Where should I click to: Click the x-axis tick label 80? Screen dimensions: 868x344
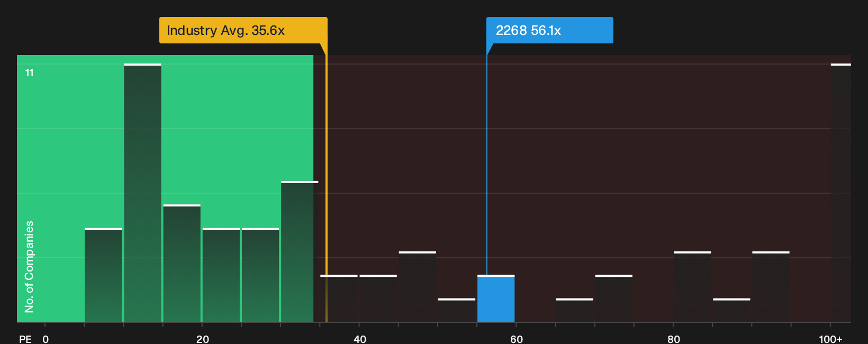coord(674,339)
